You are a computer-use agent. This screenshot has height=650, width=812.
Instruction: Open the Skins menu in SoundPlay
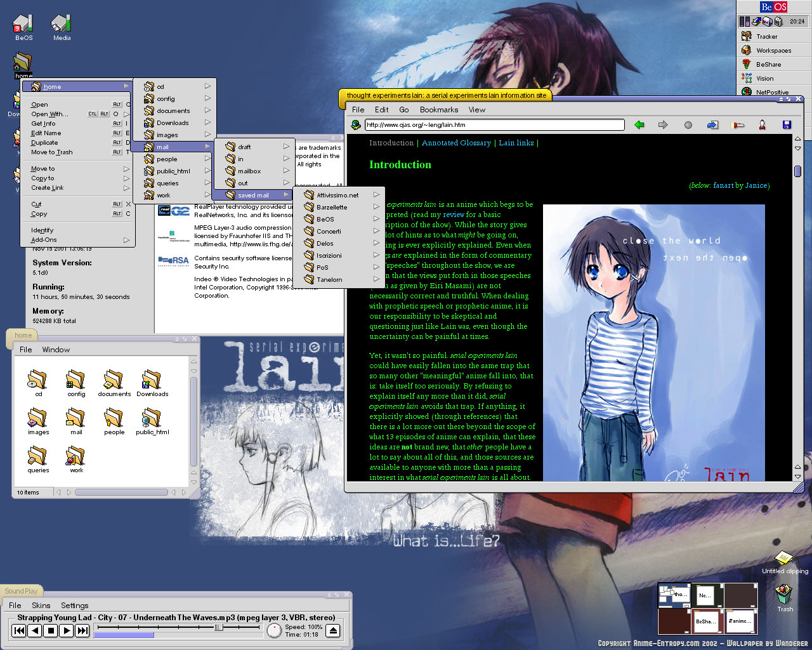coord(41,606)
